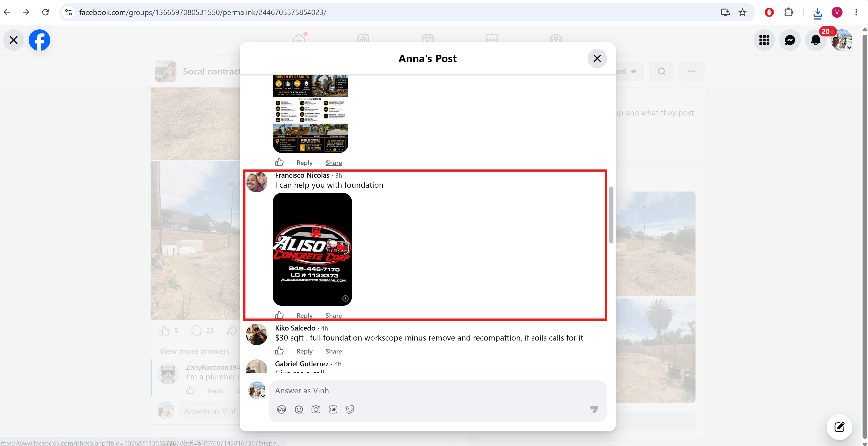Viewport: 868px width, 446px height.
Task: Open the Chrome profile V avatar
Action: click(837, 13)
